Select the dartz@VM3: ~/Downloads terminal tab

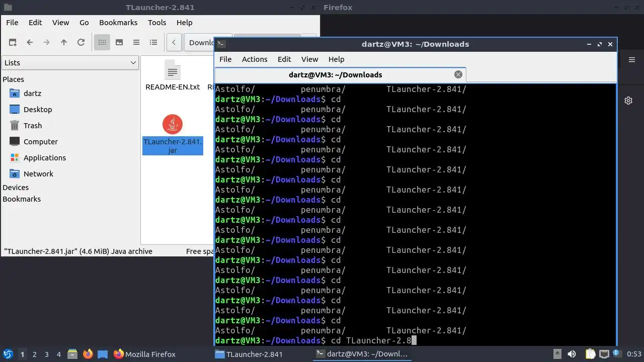click(x=336, y=74)
